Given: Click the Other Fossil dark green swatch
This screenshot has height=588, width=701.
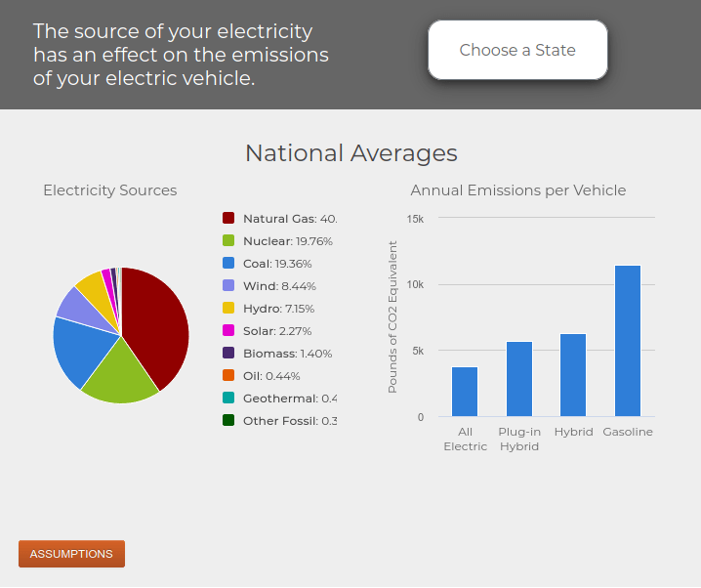Looking at the screenshot, I should click(228, 421).
